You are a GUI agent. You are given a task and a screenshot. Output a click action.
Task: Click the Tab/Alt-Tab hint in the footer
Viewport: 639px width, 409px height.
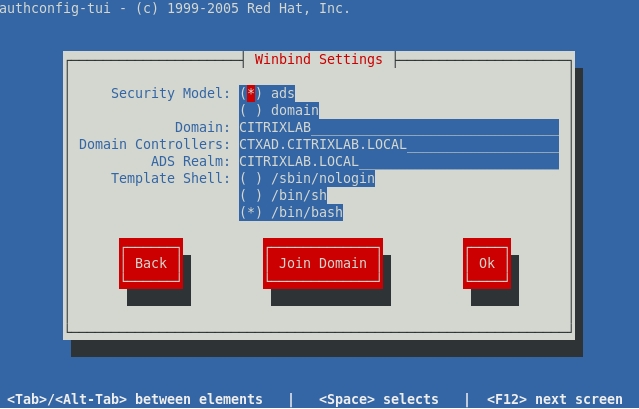pyautogui.click(x=135, y=399)
